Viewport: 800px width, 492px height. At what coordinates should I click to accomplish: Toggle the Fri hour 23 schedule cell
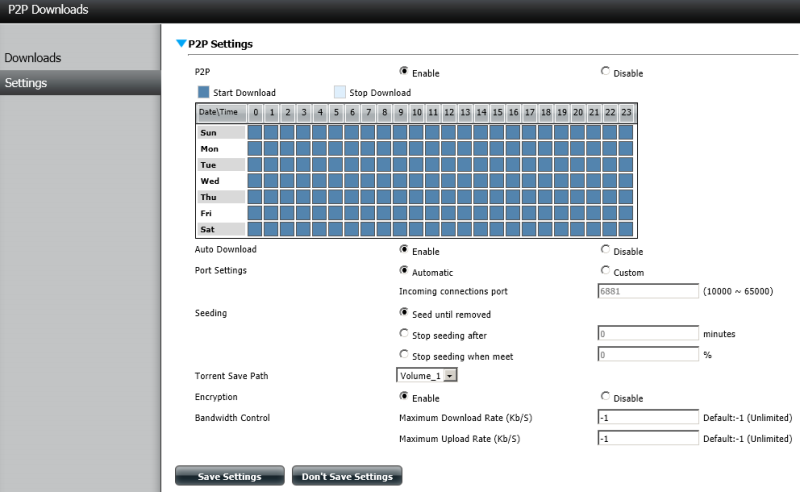click(x=626, y=213)
